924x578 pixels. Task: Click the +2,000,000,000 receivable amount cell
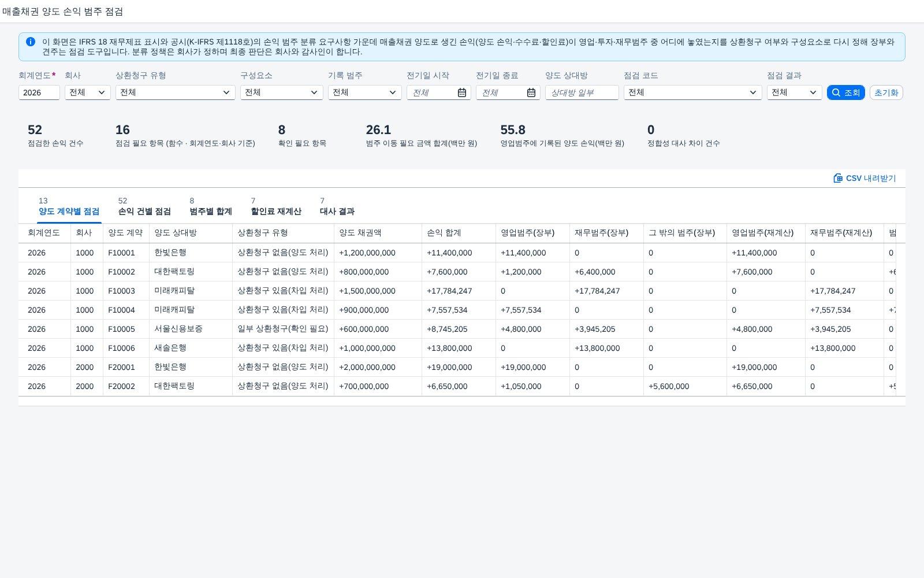coord(378,367)
